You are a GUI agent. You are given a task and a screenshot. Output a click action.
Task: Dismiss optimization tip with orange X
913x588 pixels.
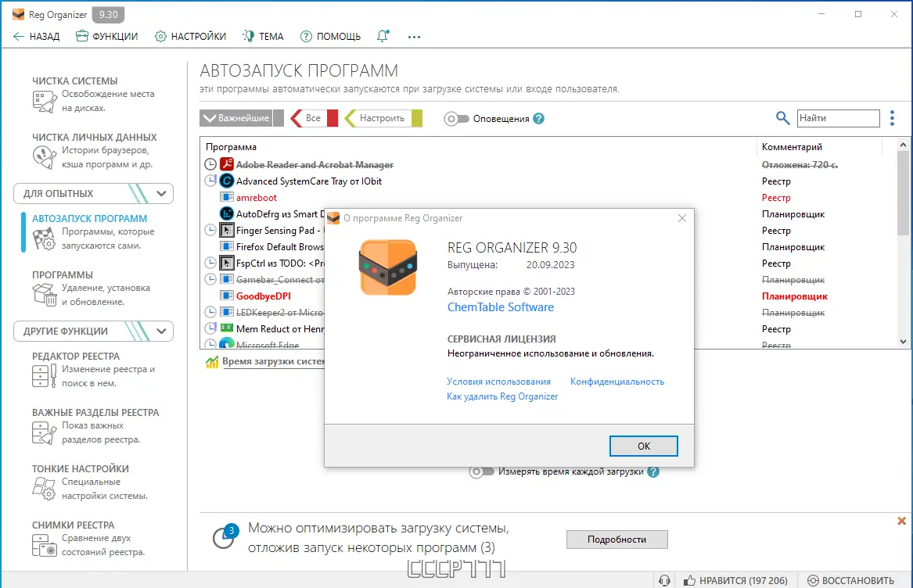tap(901, 521)
